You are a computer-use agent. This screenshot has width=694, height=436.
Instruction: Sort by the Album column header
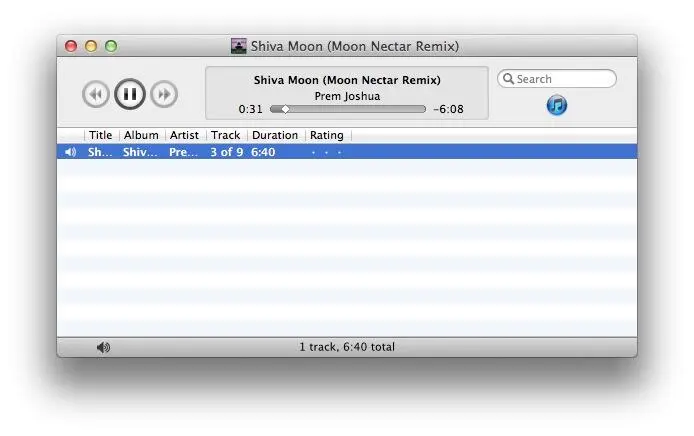[141, 135]
